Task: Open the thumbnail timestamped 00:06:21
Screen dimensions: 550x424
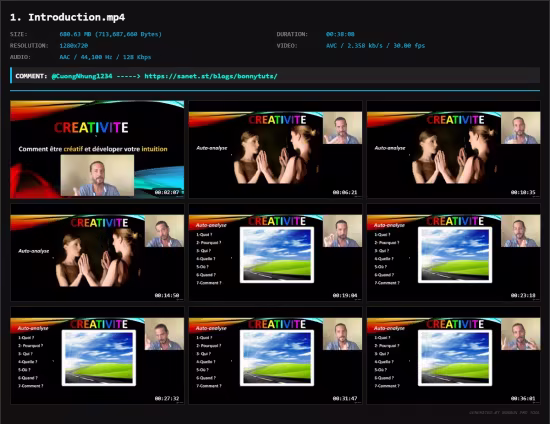Action: coord(275,149)
